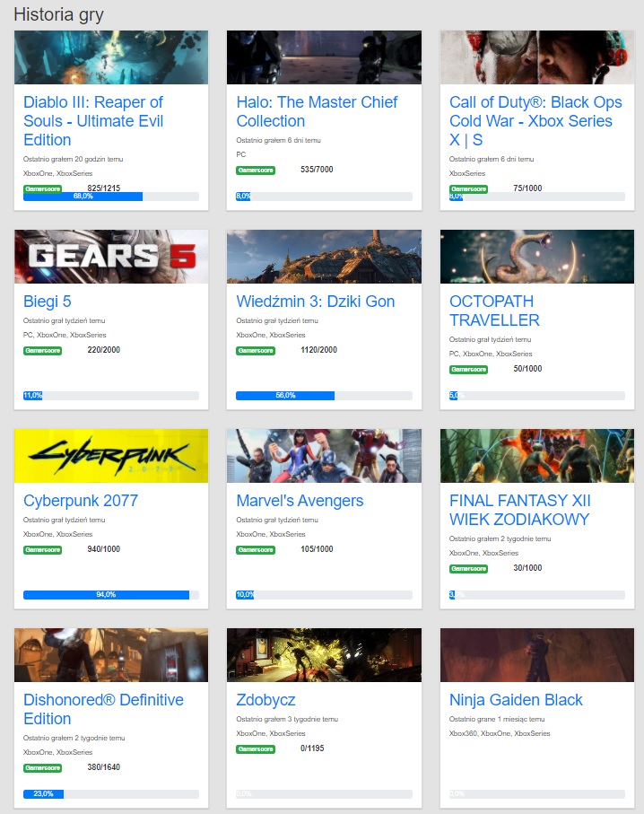
Task: Open the Cyberpunk 2077 title link
Action: 81,501
